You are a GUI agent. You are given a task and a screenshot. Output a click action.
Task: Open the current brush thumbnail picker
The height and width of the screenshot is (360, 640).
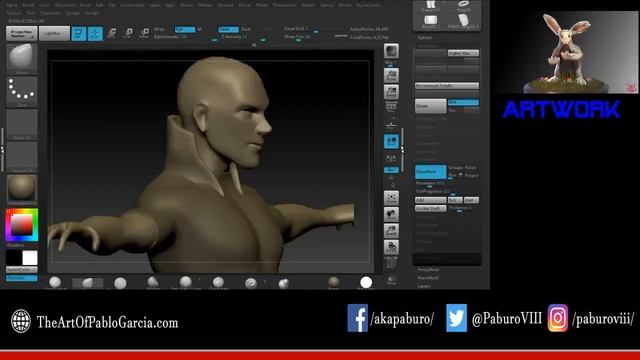click(x=22, y=59)
